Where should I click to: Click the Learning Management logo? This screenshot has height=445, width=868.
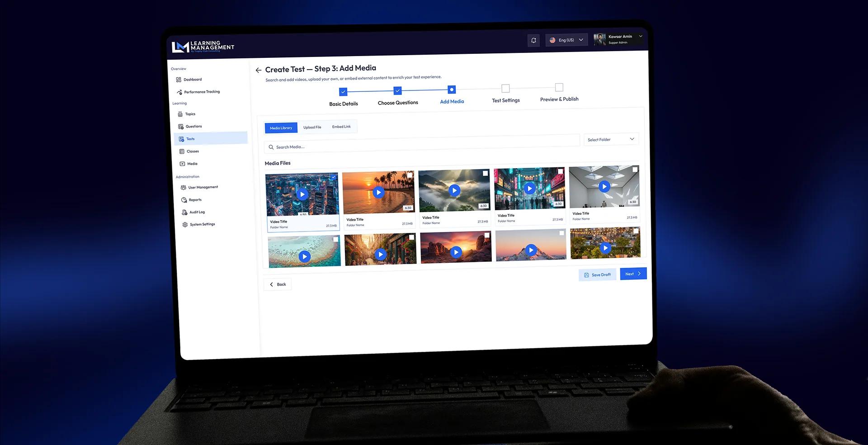coord(203,47)
